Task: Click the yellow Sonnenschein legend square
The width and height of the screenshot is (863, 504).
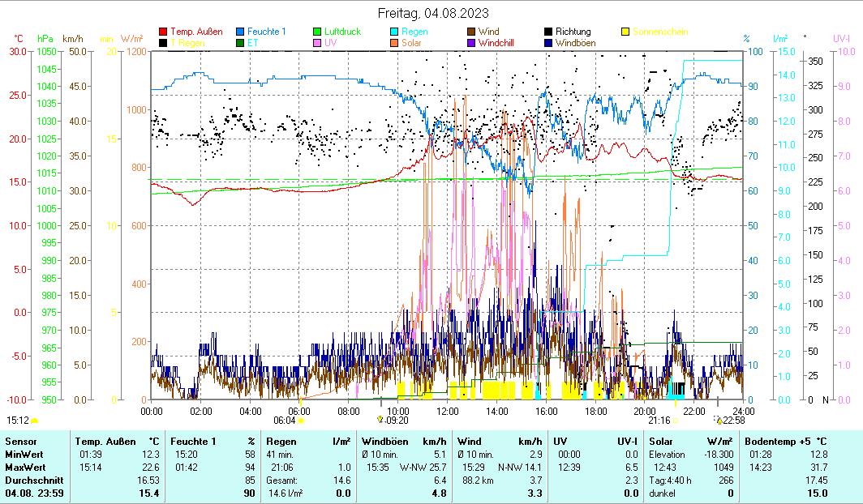Action: pos(625,32)
